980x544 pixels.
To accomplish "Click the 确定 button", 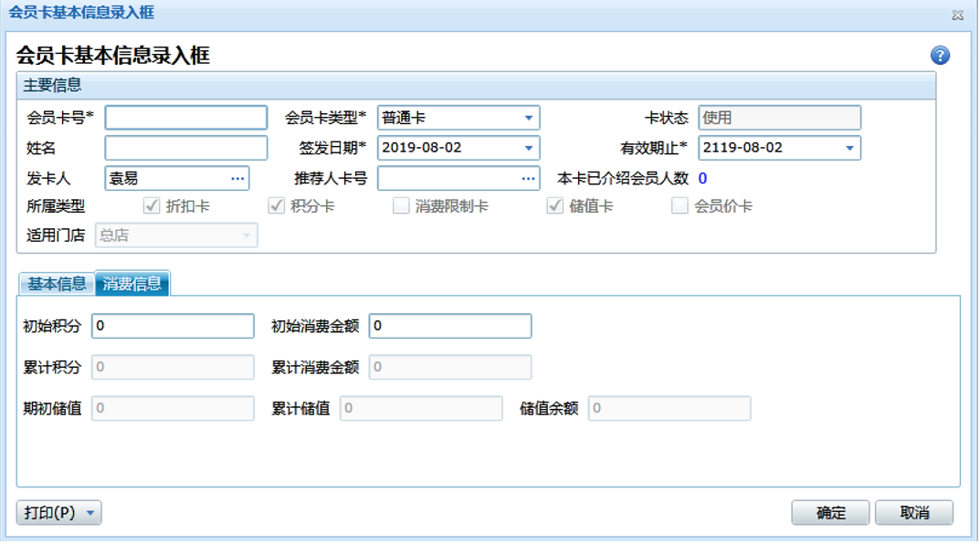I will (831, 513).
